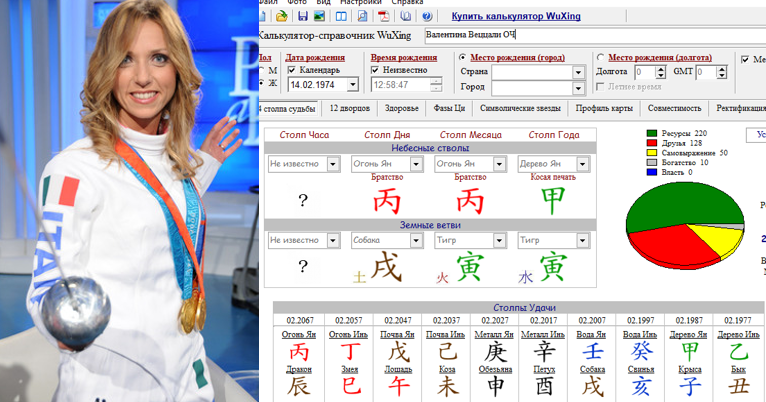766x402 pixels.
Task: Click the two-pane layout toolbar icon
Action: tap(341, 16)
